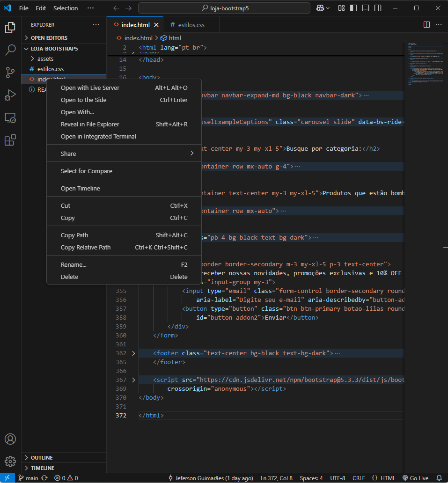448x483 pixels.
Task: Open the Share submenu
Action: (x=124, y=154)
